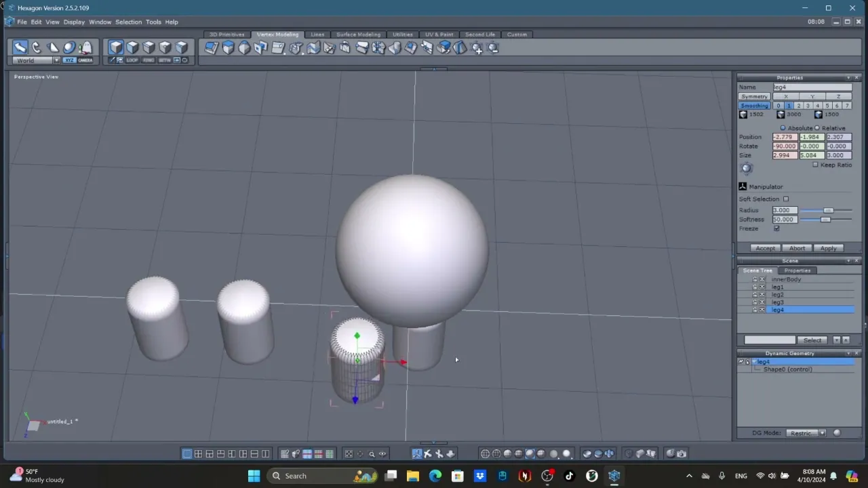Click the round knob icon below Size
868x488 pixels.
747,169
